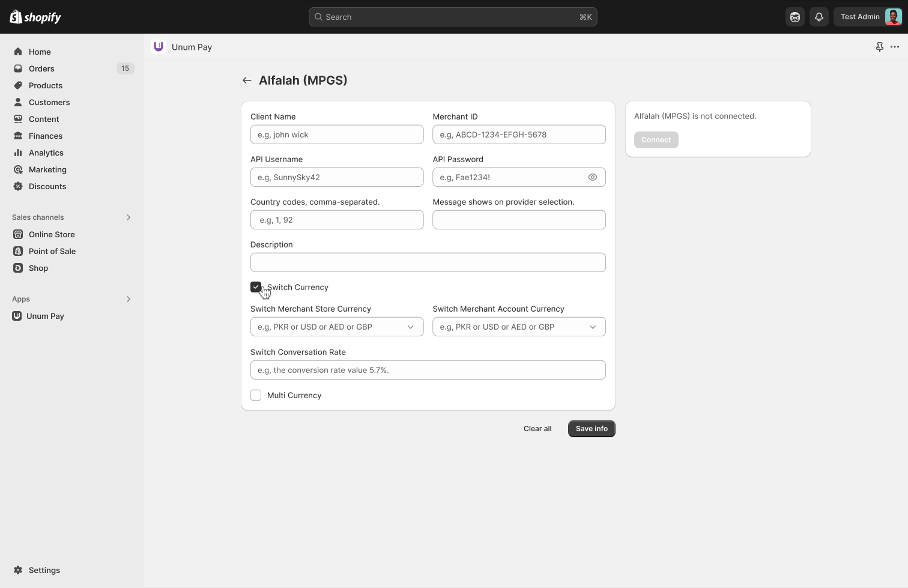This screenshot has height=588, width=908.
Task: Click the Shopify logo
Action: (36, 17)
